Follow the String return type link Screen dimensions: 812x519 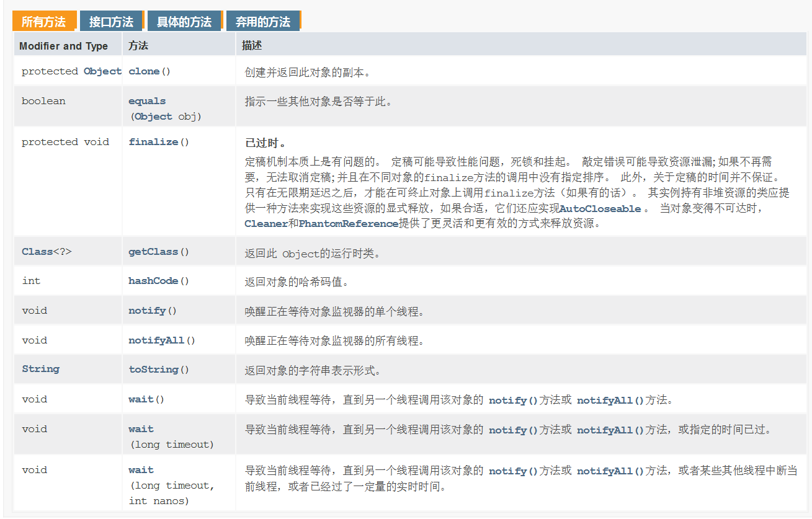pos(41,369)
